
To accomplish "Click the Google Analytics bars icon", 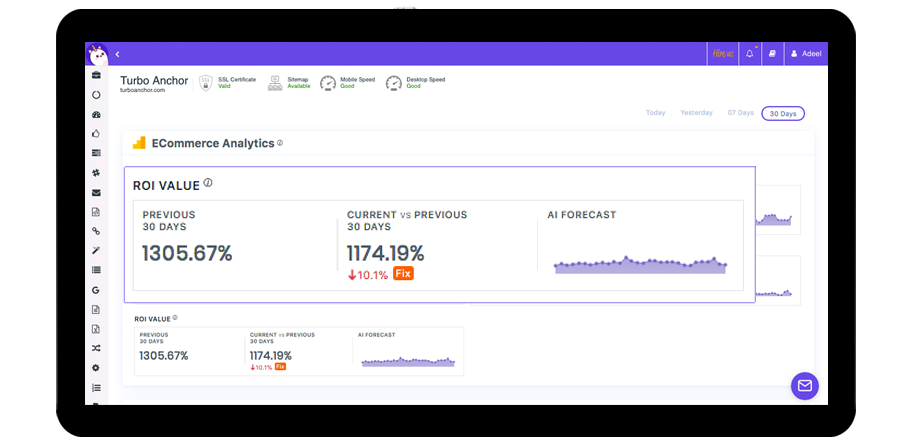I will [139, 143].
